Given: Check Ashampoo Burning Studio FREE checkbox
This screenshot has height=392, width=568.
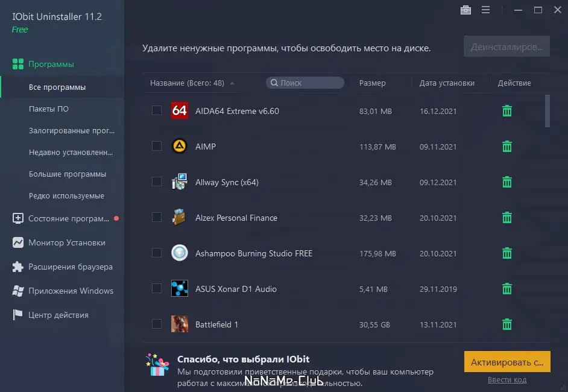Looking at the screenshot, I should tap(157, 253).
